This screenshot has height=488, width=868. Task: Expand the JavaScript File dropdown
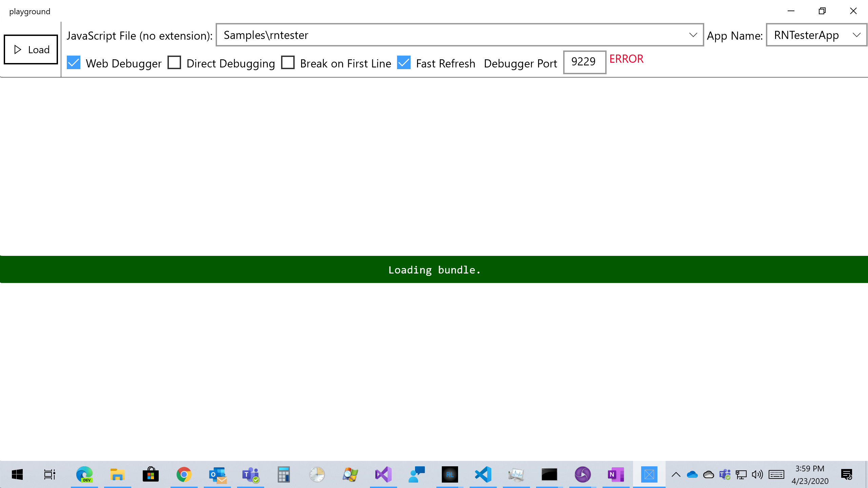tap(693, 35)
